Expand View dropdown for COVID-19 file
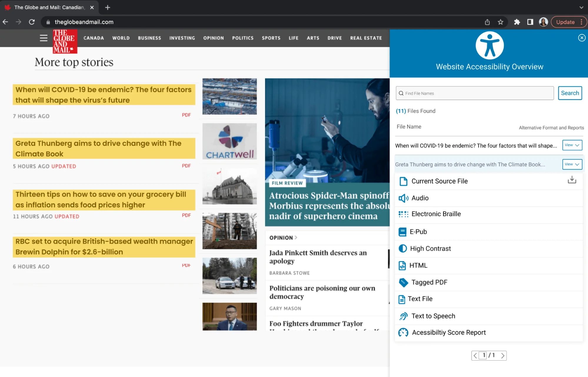 [572, 145]
